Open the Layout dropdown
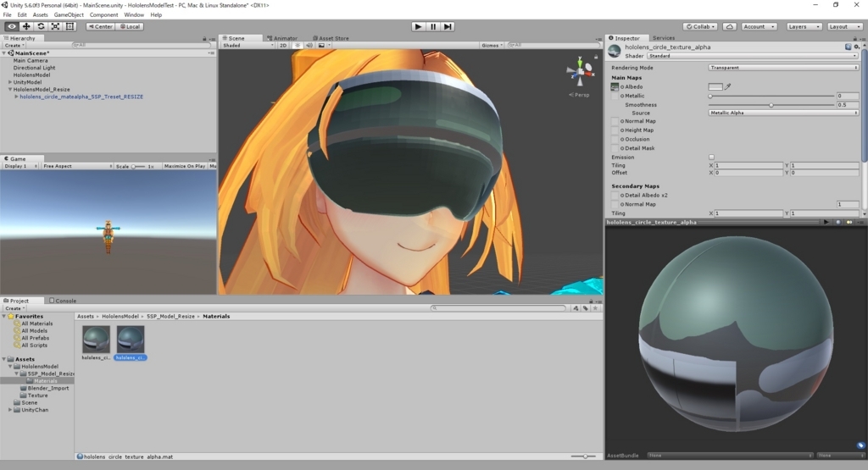Viewport: 868px width, 470px height. [844, 26]
